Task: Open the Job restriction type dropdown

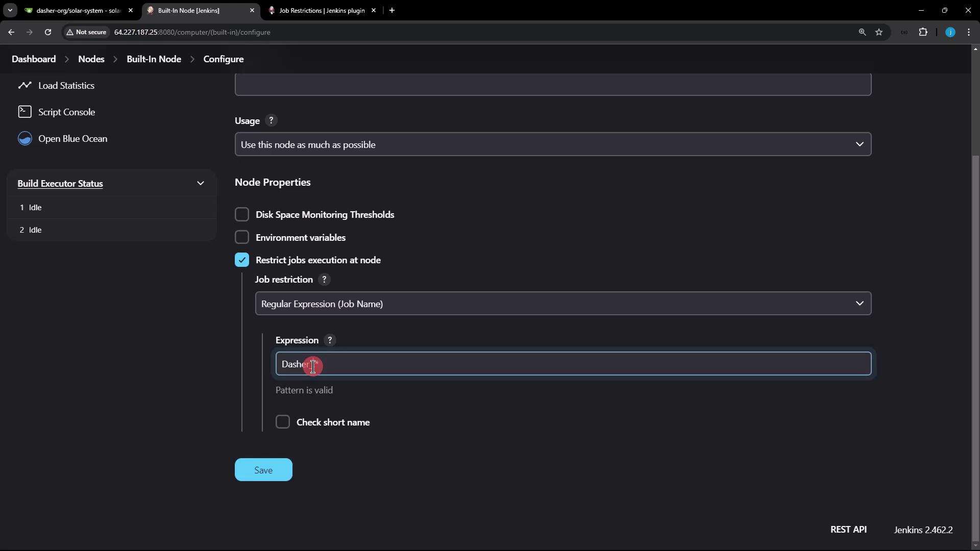Action: 563,304
